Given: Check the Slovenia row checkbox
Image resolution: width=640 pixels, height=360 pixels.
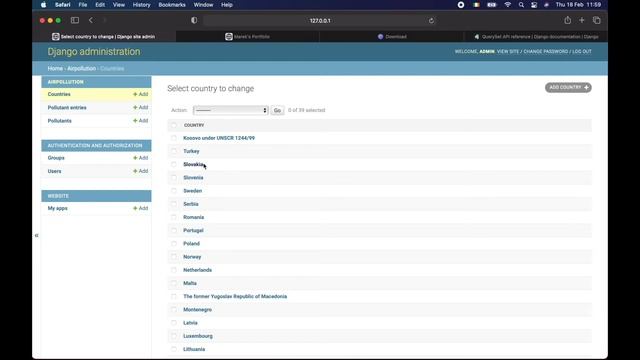Looking at the screenshot, I should click(x=174, y=178).
